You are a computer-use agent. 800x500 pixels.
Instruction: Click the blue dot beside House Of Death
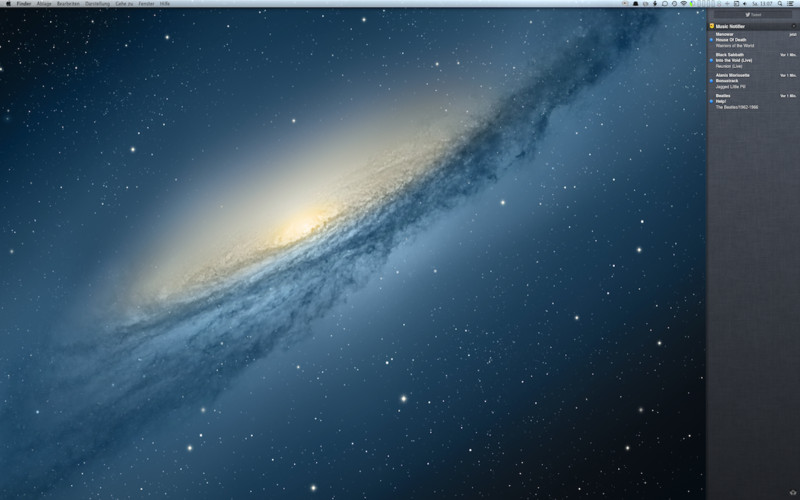[711, 40]
